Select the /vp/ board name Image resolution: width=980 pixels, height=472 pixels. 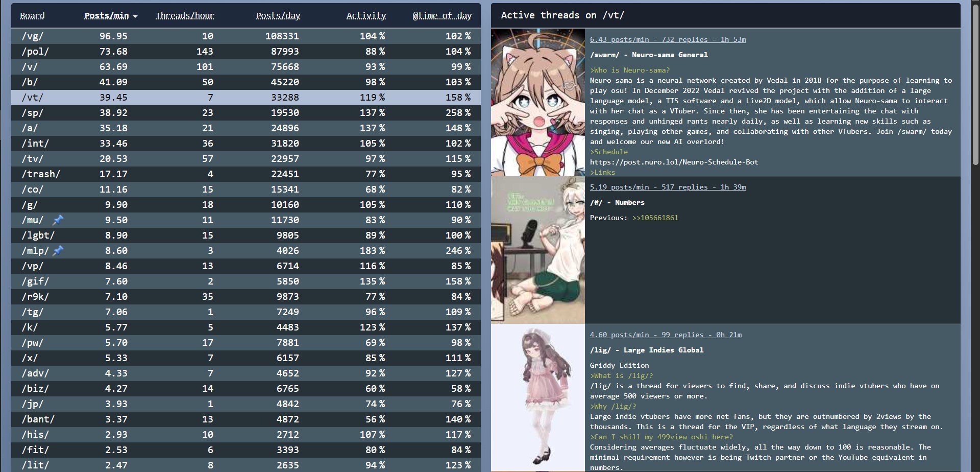point(33,266)
